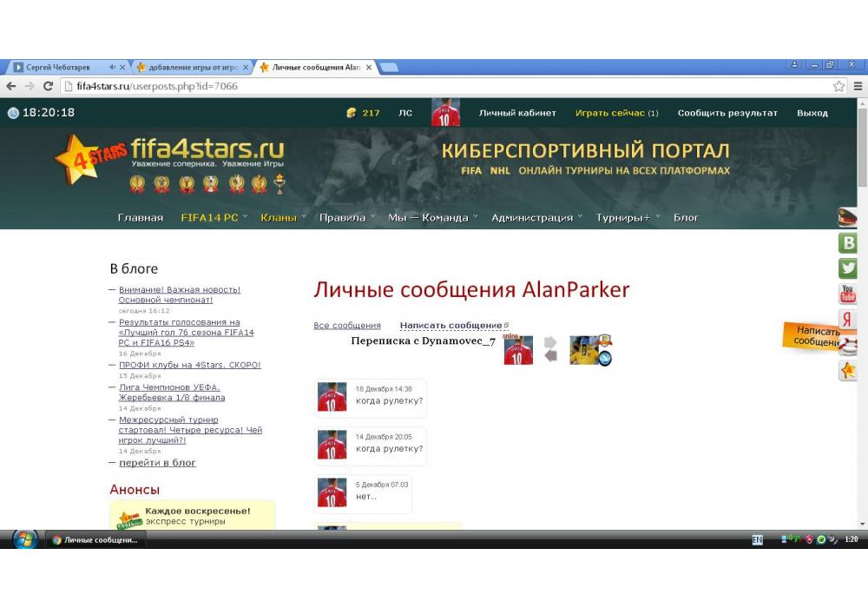The image size is (868, 608).
Task: Open the Windows Start button
Action: coord(25,539)
